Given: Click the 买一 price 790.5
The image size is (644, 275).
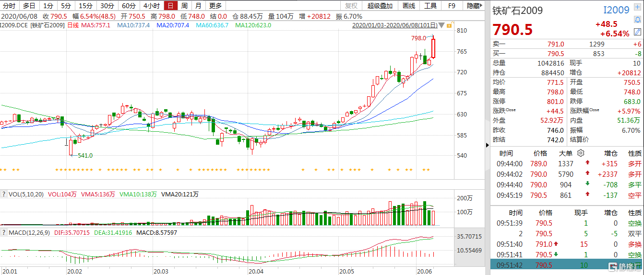Looking at the screenshot, I should pos(556,54).
